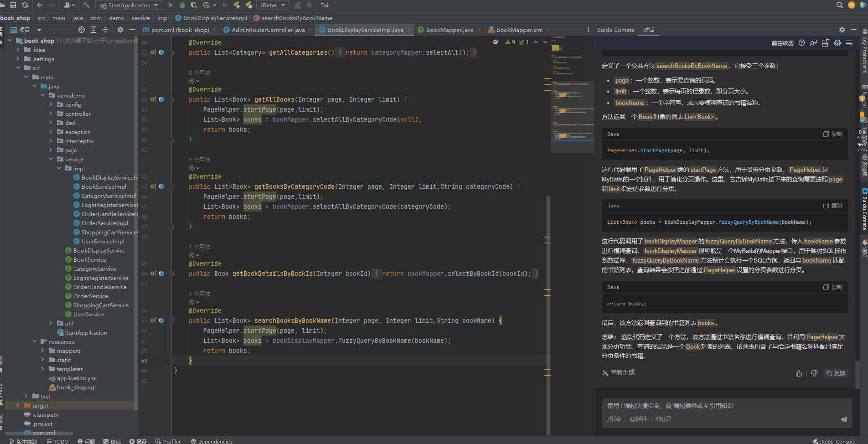Open Search Everywhere magnifier icon
Image resolution: width=868 pixels, height=444 pixels.
click(840, 5)
